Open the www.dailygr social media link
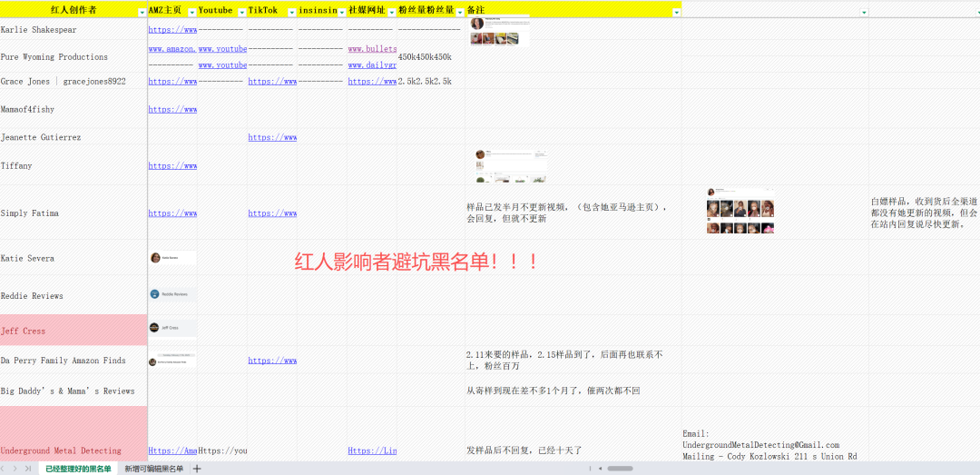 (x=372, y=65)
